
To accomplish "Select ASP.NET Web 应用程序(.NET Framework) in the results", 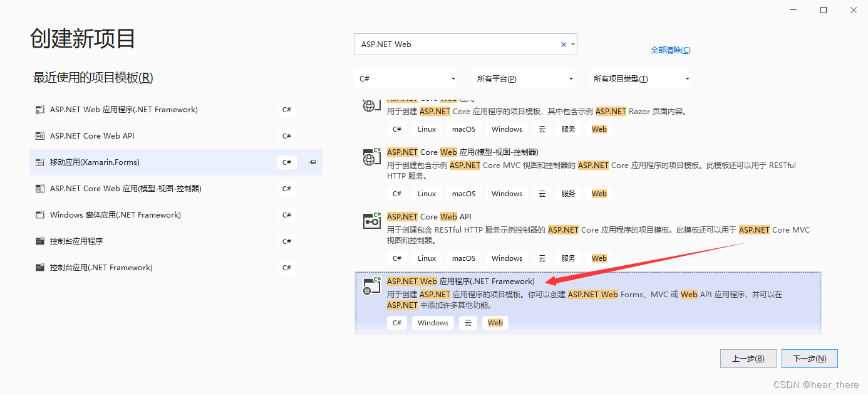I will click(587, 303).
